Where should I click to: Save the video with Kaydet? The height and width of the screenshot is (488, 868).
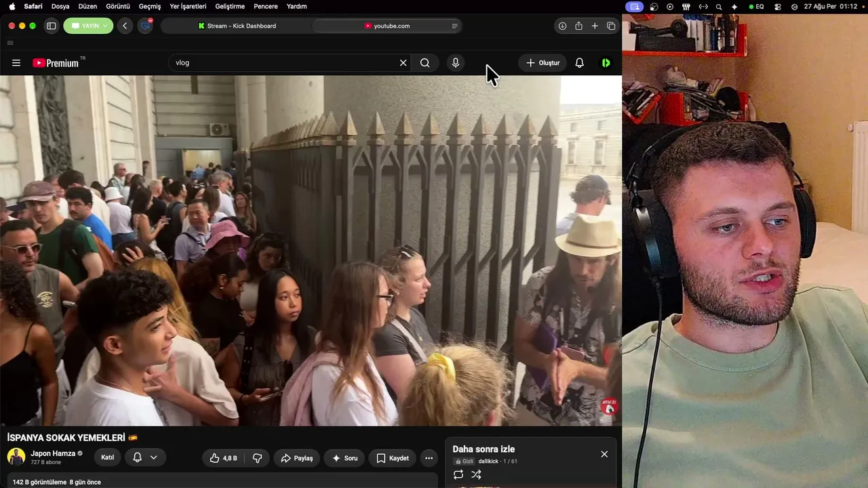[x=393, y=458]
